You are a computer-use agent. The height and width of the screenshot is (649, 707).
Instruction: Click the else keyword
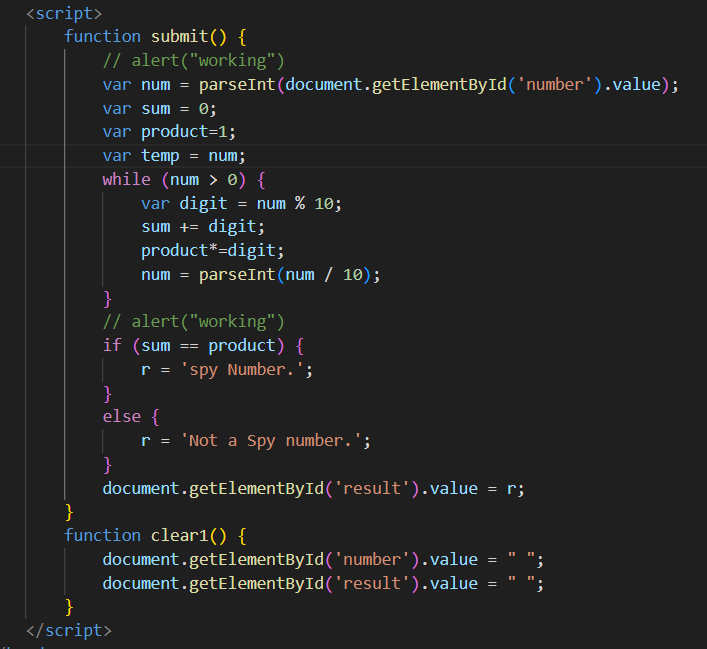(121, 416)
